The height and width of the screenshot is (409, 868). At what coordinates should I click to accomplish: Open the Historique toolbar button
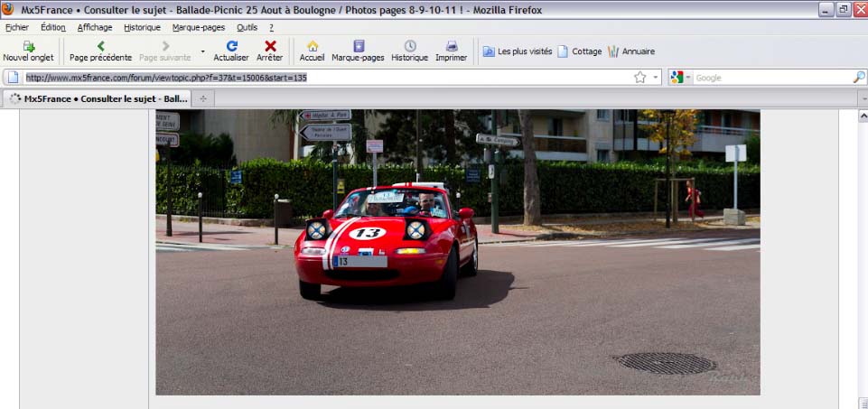pos(410,51)
